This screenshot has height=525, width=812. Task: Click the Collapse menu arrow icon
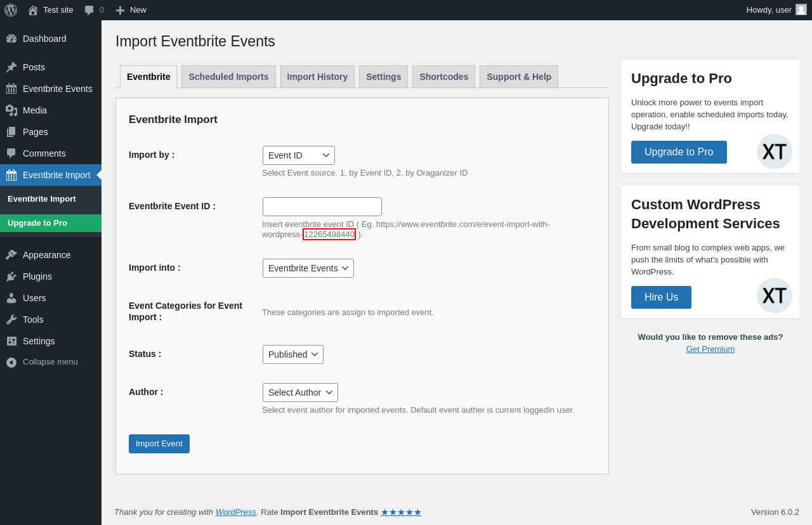point(11,362)
